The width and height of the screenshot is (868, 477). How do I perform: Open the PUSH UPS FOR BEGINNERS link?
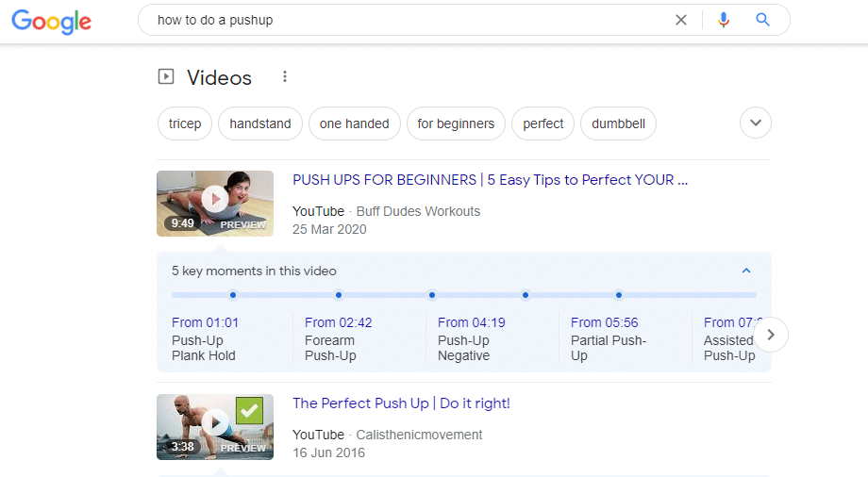click(x=490, y=180)
